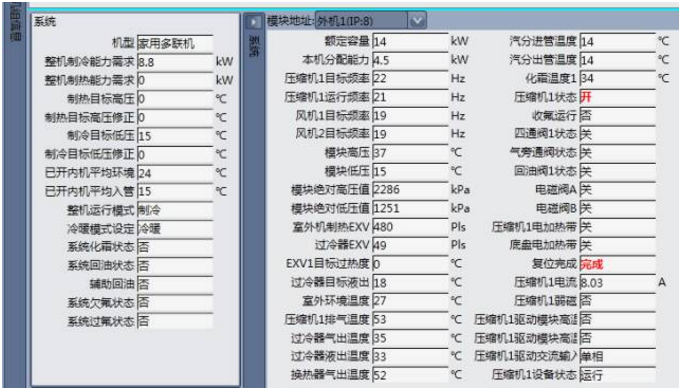
Task: Click the 整机运行模式 制冷 field
Action: coord(175,210)
